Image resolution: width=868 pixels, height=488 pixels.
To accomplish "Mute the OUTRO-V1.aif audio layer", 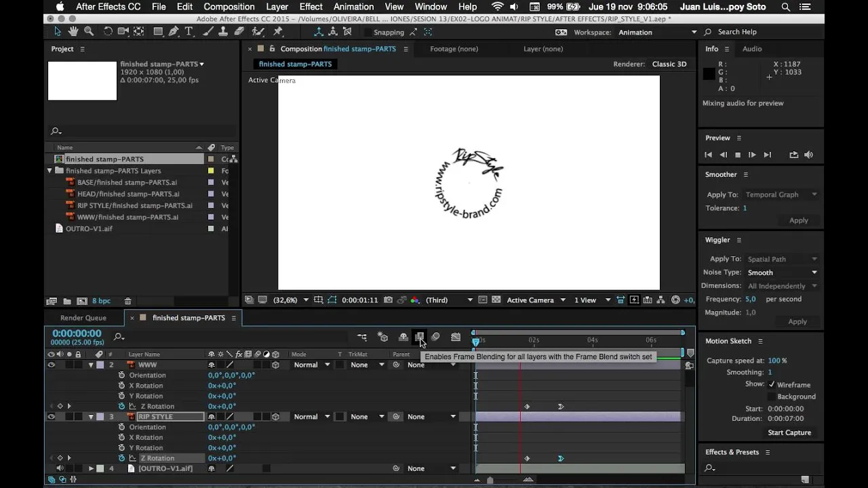I will coord(60,468).
